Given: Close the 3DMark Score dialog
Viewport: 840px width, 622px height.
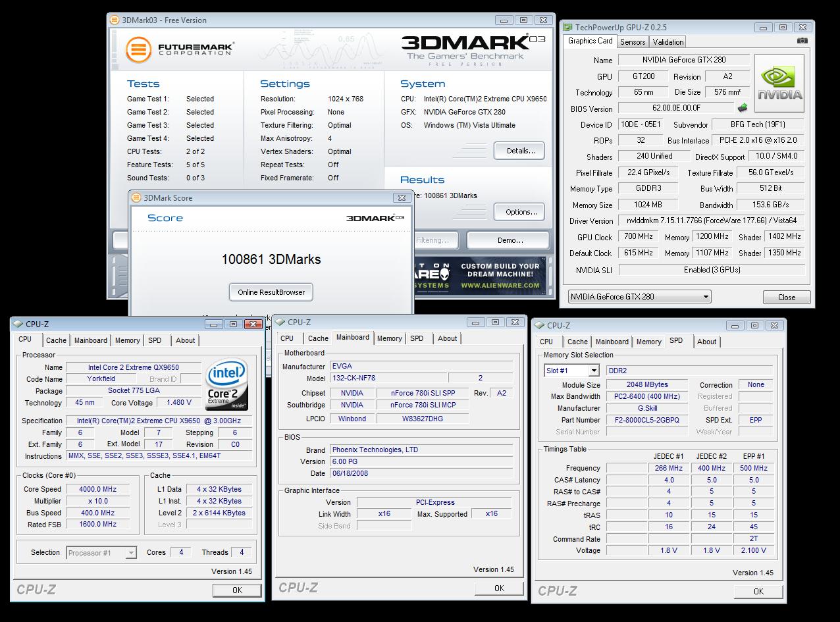Looking at the screenshot, I should click(401, 197).
